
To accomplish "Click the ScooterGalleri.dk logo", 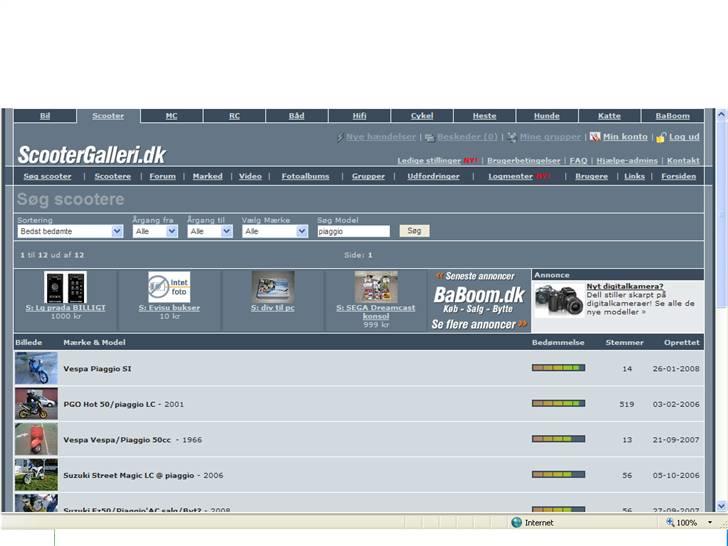I will pos(92,155).
